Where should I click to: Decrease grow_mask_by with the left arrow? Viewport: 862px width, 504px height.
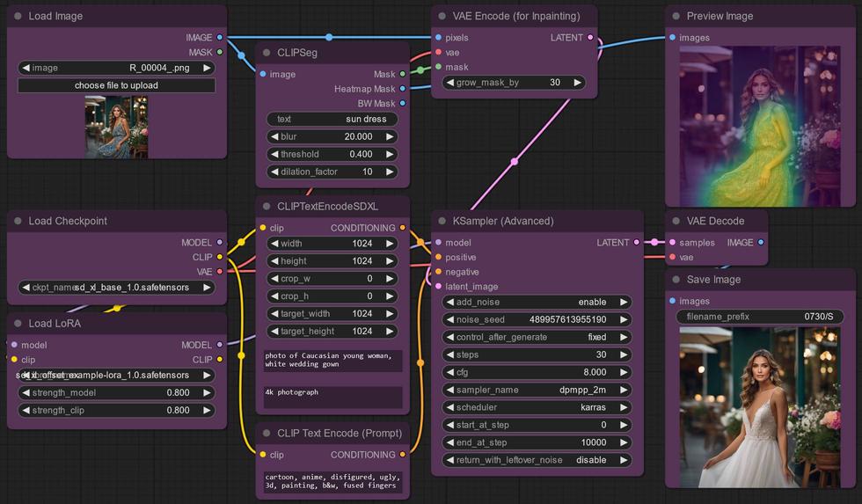coord(450,83)
